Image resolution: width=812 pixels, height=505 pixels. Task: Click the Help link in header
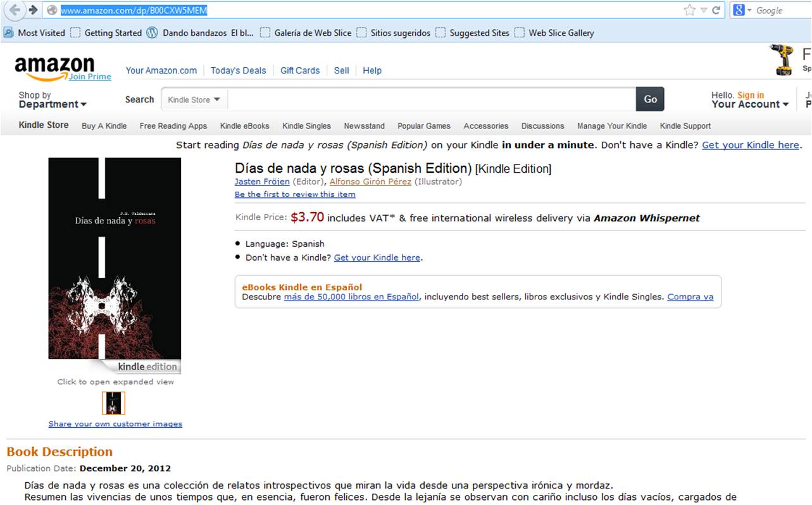pos(372,70)
